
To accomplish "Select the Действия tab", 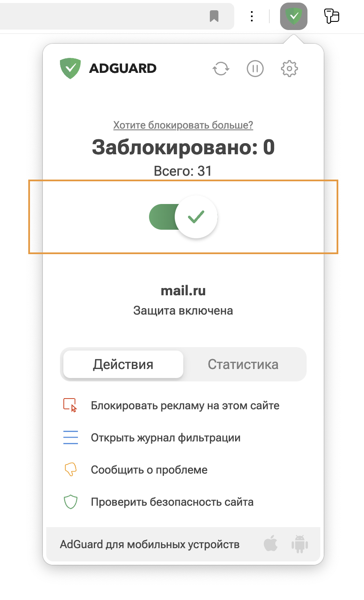I will pos(123,364).
